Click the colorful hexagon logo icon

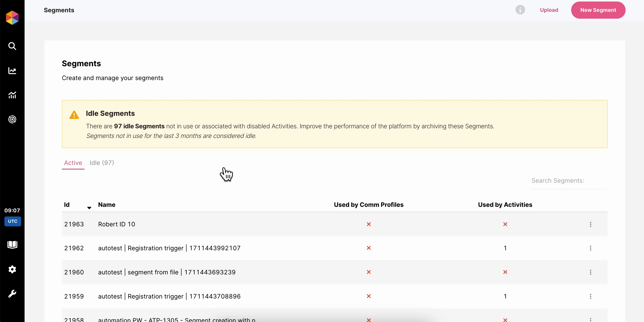[x=12, y=18]
